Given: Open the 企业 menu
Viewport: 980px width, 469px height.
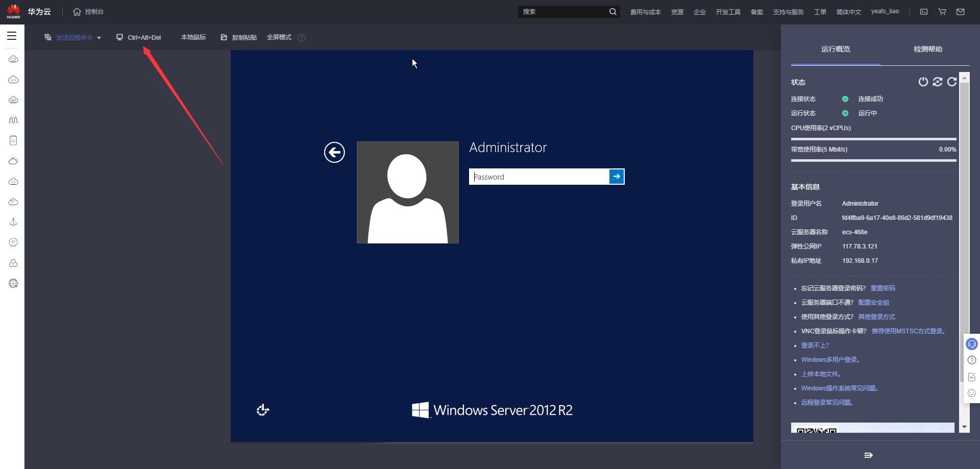Looking at the screenshot, I should click(x=699, y=12).
